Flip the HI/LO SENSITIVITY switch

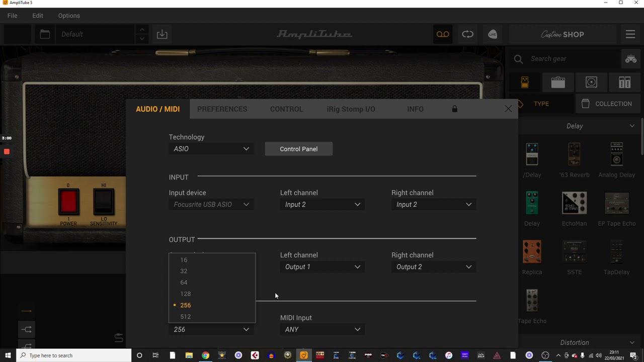104,202
